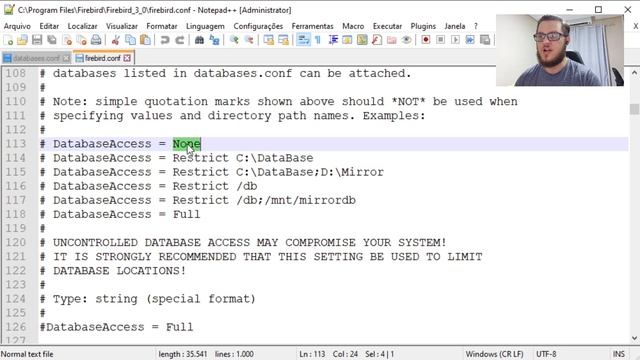Click 'Restrict C:\DataBase' text on line 114
640x360 pixels.
point(243,158)
